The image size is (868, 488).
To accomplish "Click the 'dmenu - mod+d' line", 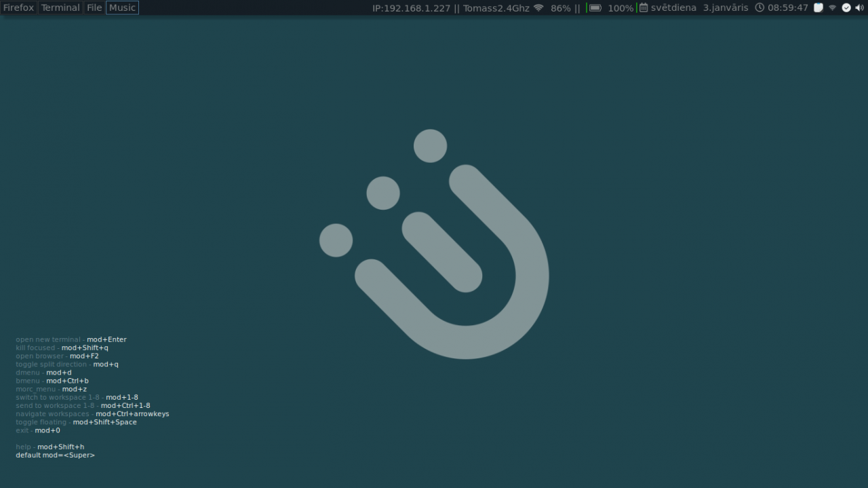I will (x=43, y=373).
